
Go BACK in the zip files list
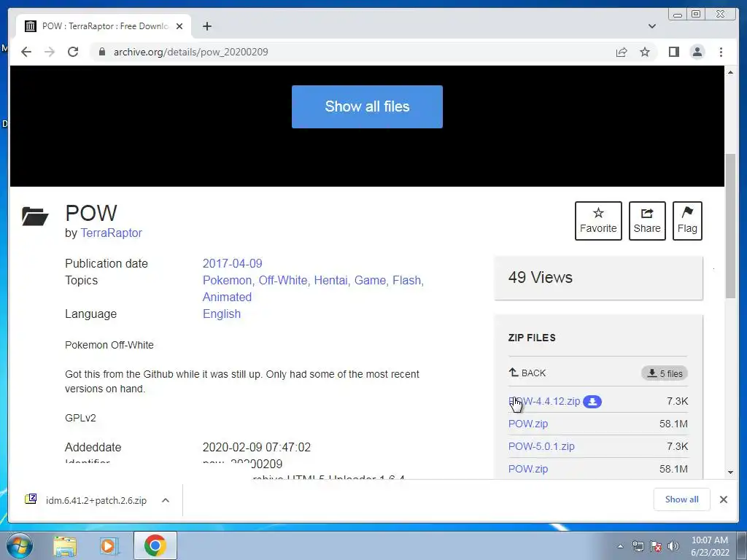pos(527,373)
